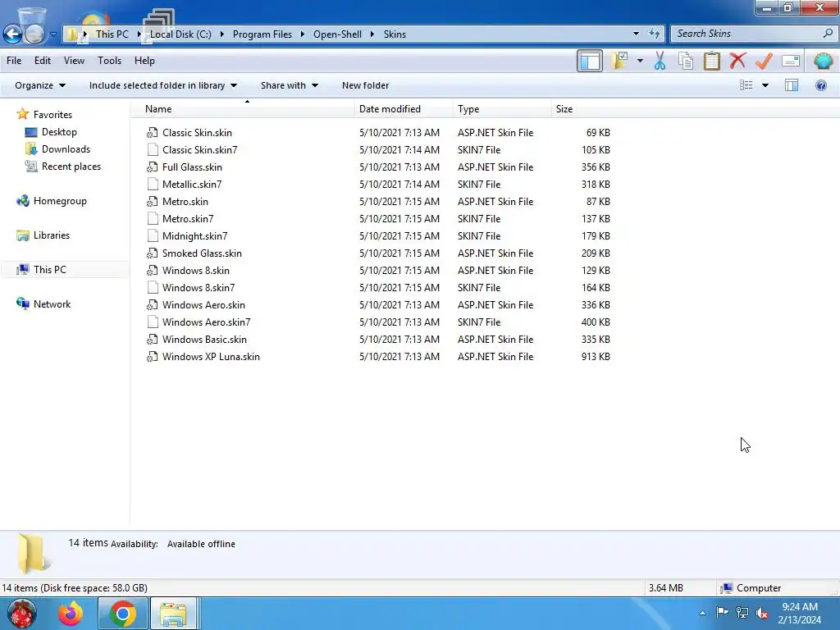840x630 pixels.
Task: Navigate to This PC breadcrumb
Action: point(112,34)
